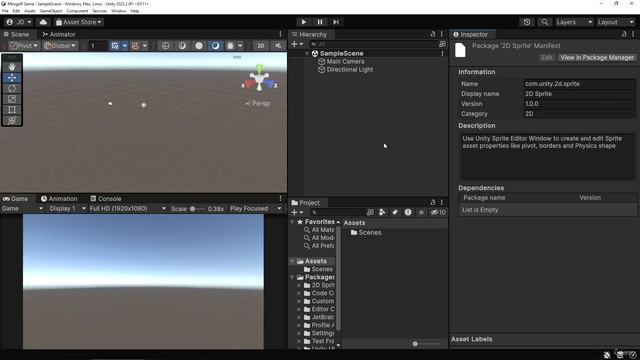Click the Pause button

click(x=320, y=22)
